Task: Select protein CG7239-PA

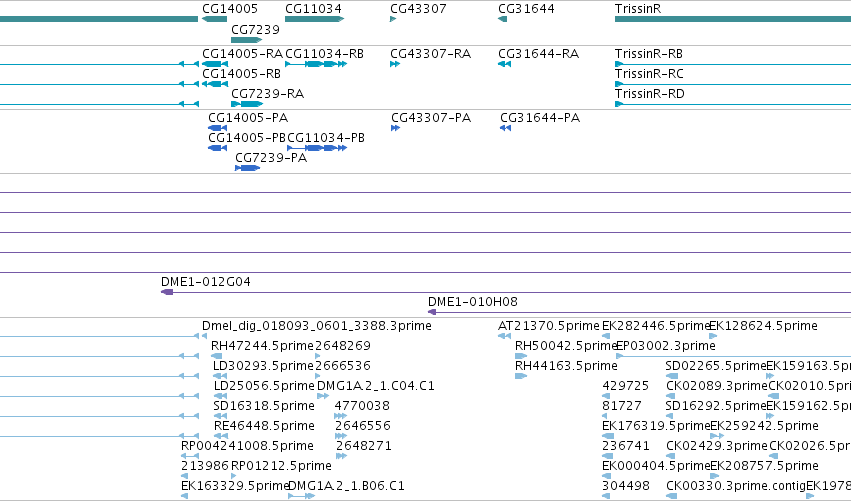Action: [x=271, y=158]
